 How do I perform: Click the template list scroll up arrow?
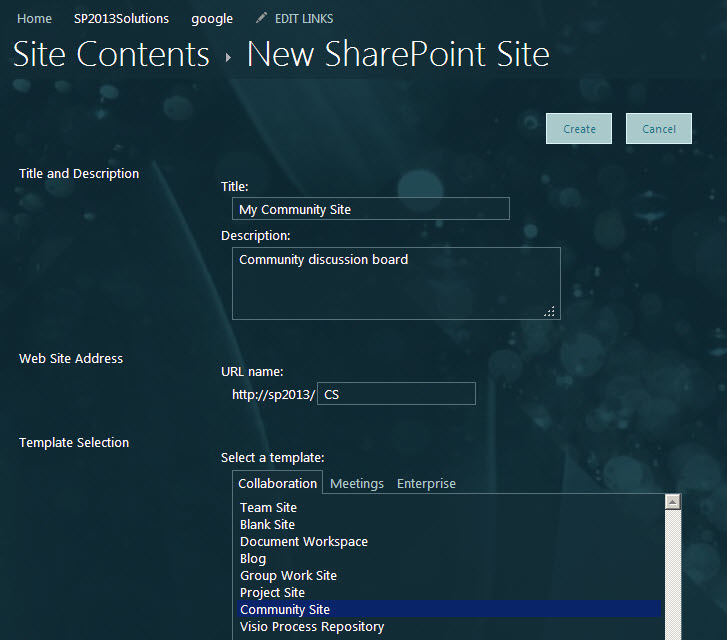pyautogui.click(x=673, y=502)
